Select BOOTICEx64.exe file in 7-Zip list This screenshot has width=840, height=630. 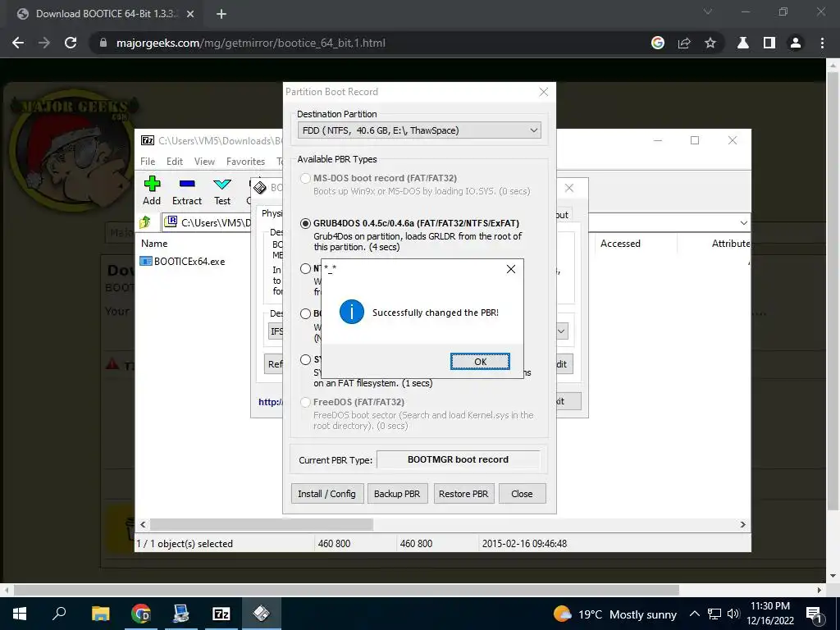tap(183, 262)
